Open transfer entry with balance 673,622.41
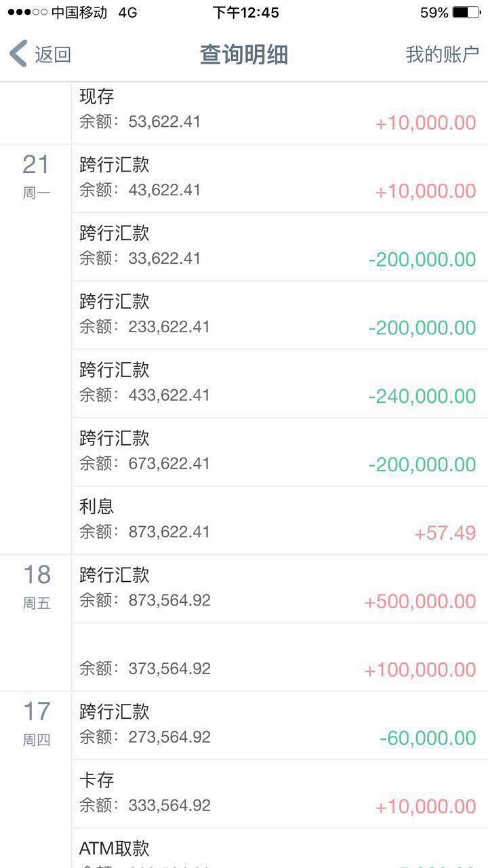The width and height of the screenshot is (488, 868). pos(279,452)
